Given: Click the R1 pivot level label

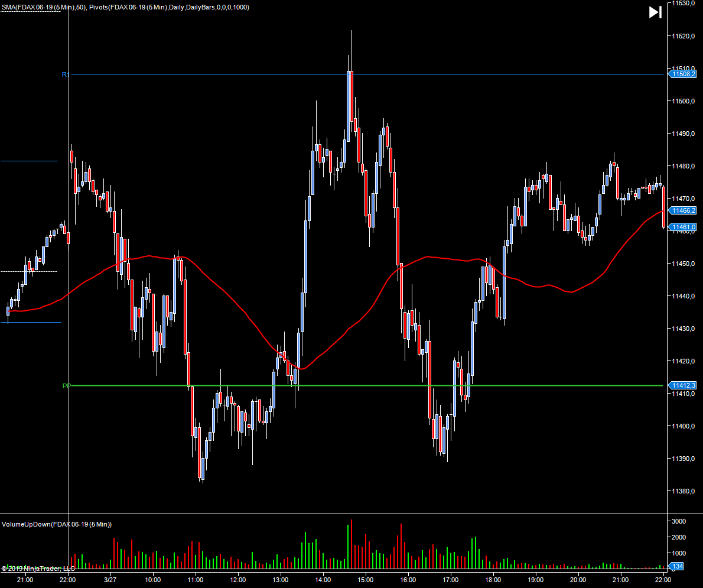Looking at the screenshot, I should click(65, 74).
